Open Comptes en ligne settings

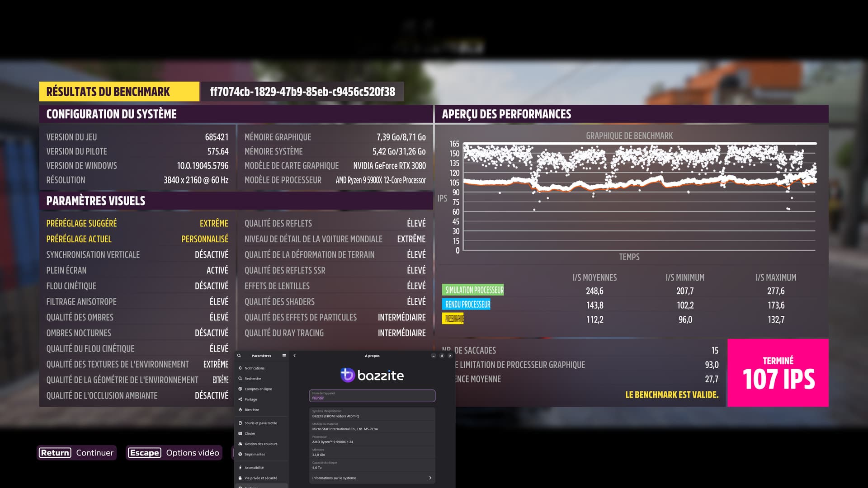(x=258, y=389)
